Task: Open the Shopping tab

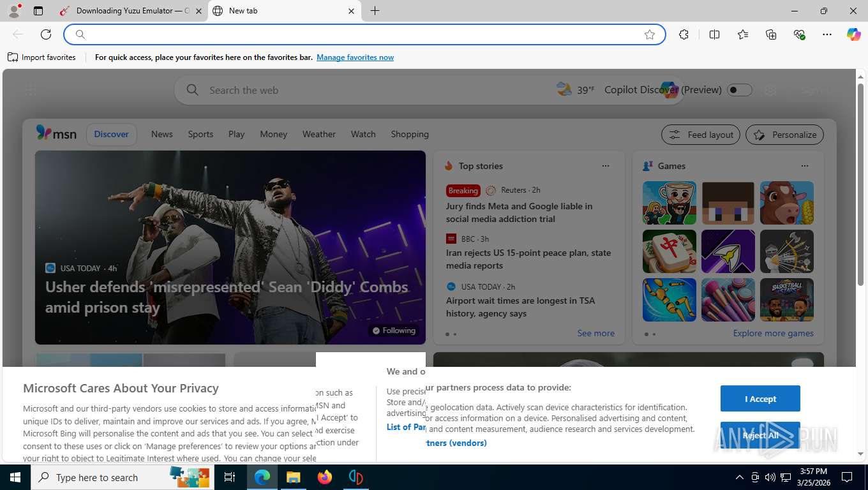Action: coord(410,134)
